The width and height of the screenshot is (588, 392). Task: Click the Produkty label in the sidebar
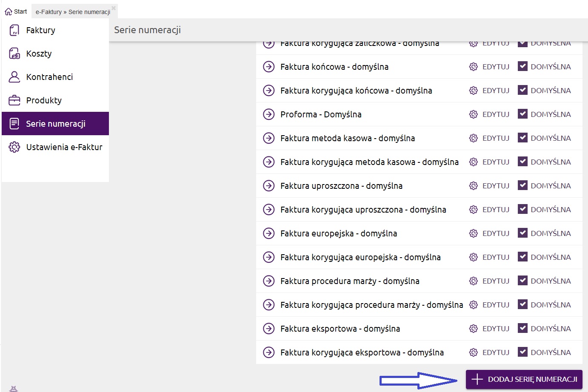tap(44, 100)
